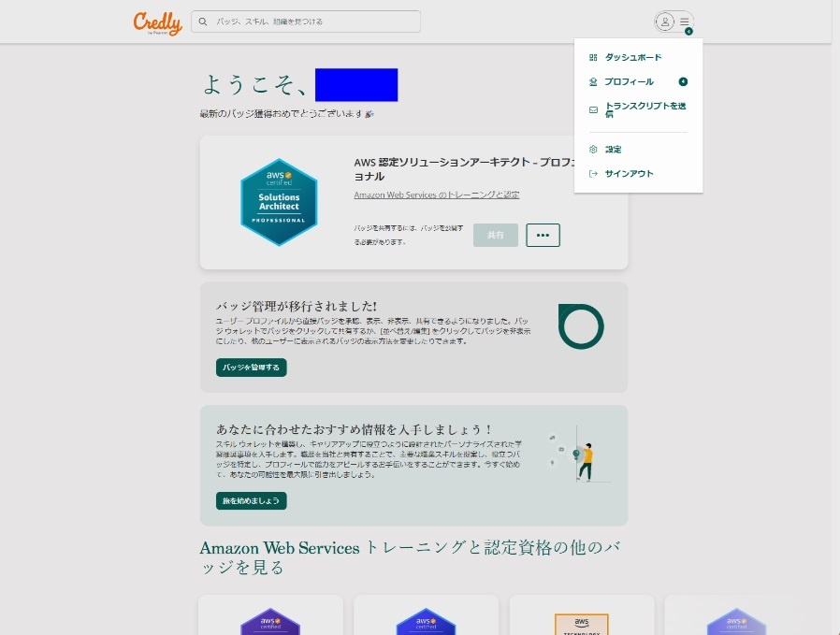Click バッジ管理が移行されました! heading

click(x=297, y=306)
